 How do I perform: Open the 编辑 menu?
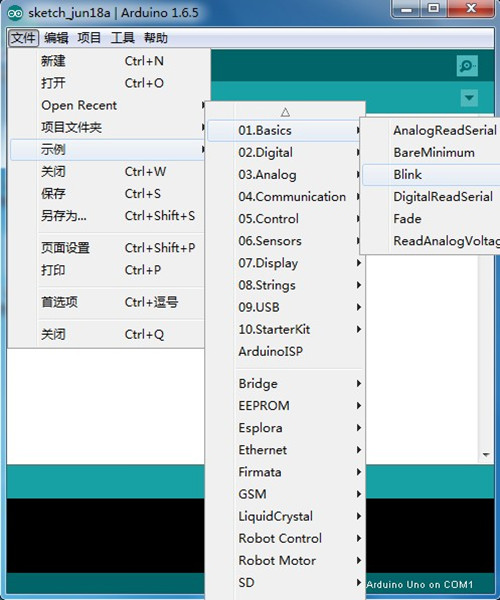[x=56, y=38]
